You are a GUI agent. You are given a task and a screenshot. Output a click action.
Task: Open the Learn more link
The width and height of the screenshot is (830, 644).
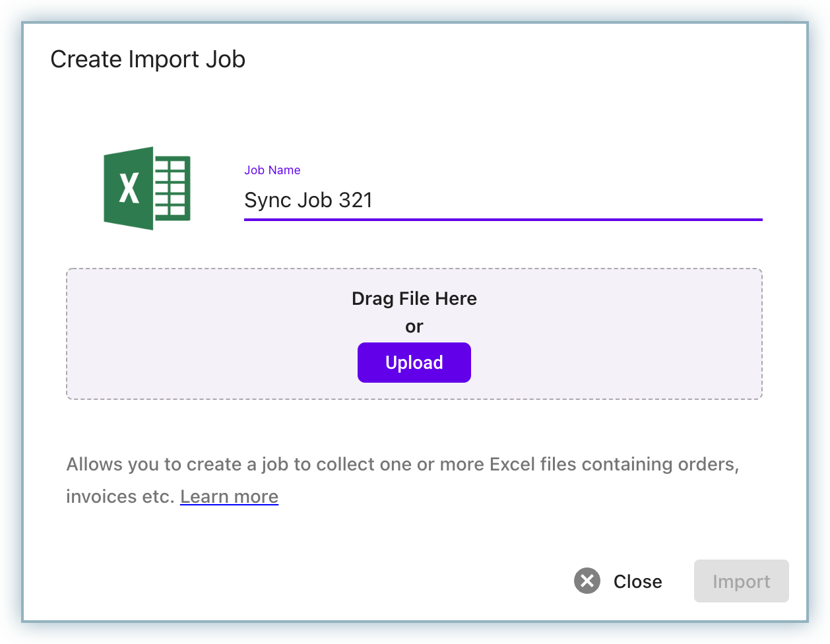point(229,496)
